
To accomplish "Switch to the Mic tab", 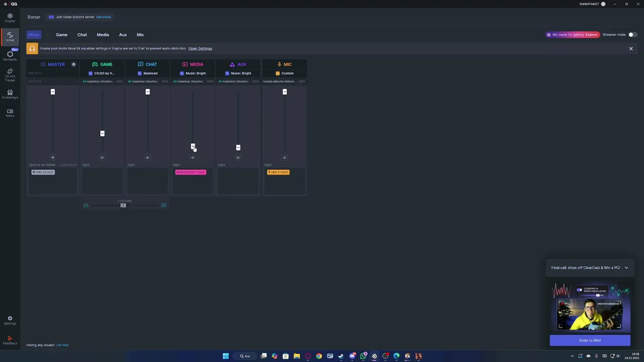I will [140, 35].
